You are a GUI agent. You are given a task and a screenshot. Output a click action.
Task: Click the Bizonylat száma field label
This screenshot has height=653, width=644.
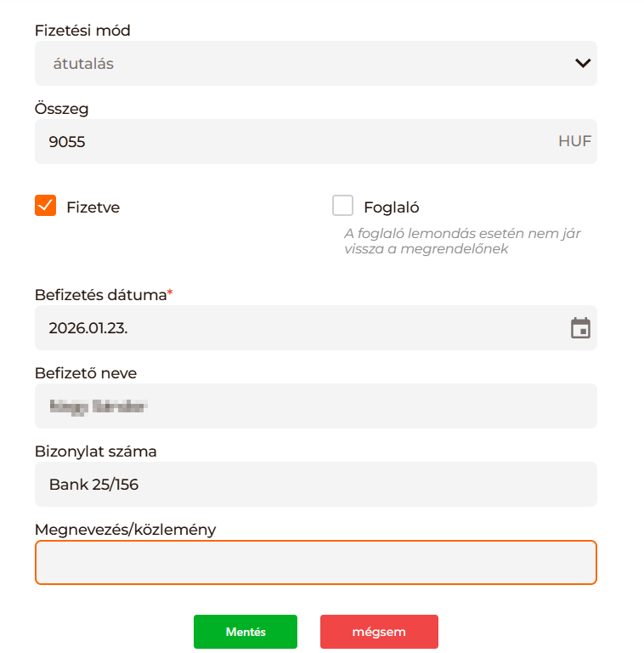tap(95, 451)
